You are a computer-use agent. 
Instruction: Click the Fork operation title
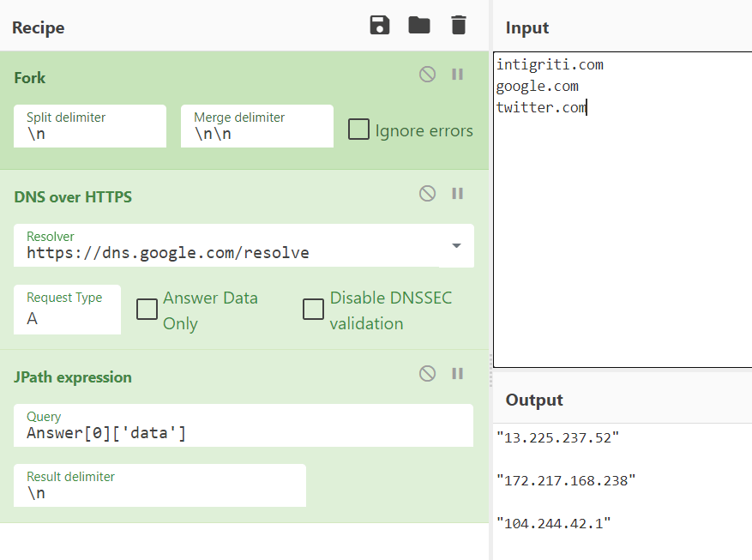point(30,78)
